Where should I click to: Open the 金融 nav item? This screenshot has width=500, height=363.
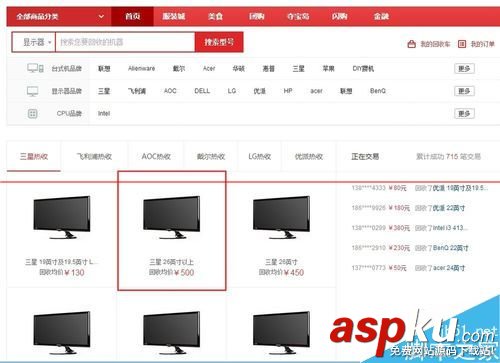tap(381, 16)
